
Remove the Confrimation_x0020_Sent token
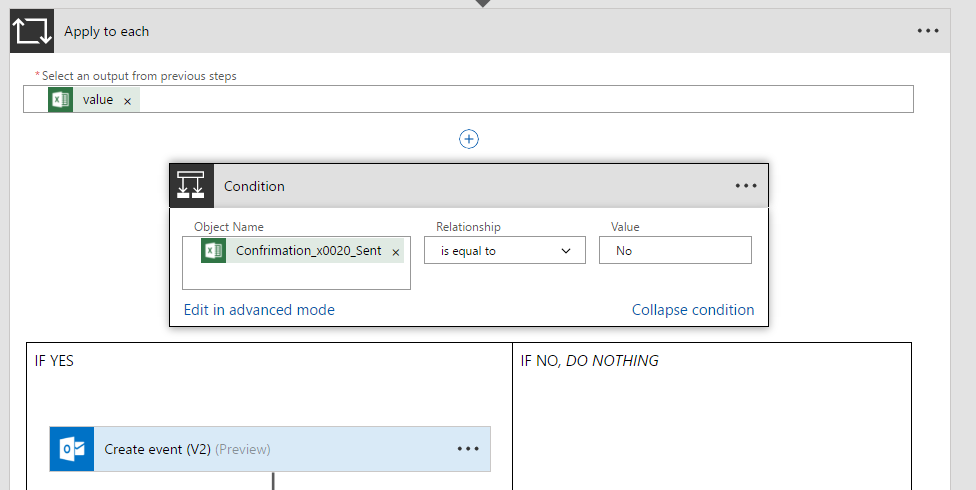[x=396, y=252]
